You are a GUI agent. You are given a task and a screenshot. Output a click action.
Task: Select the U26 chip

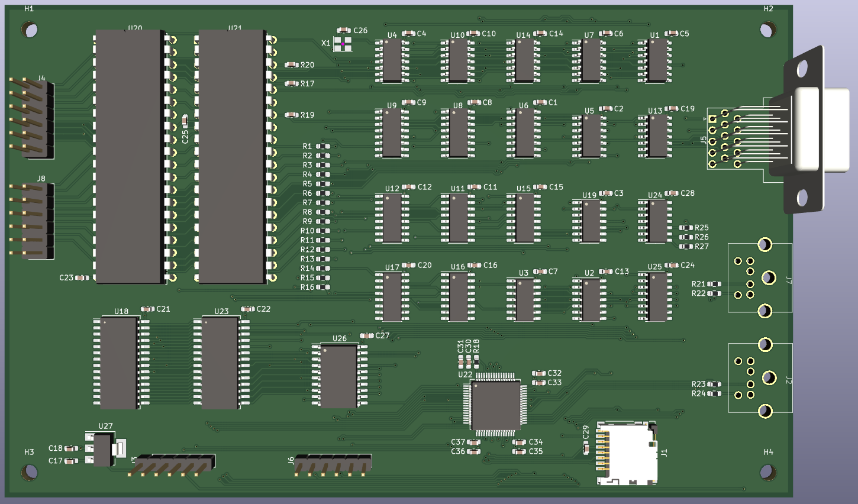pyautogui.click(x=339, y=376)
